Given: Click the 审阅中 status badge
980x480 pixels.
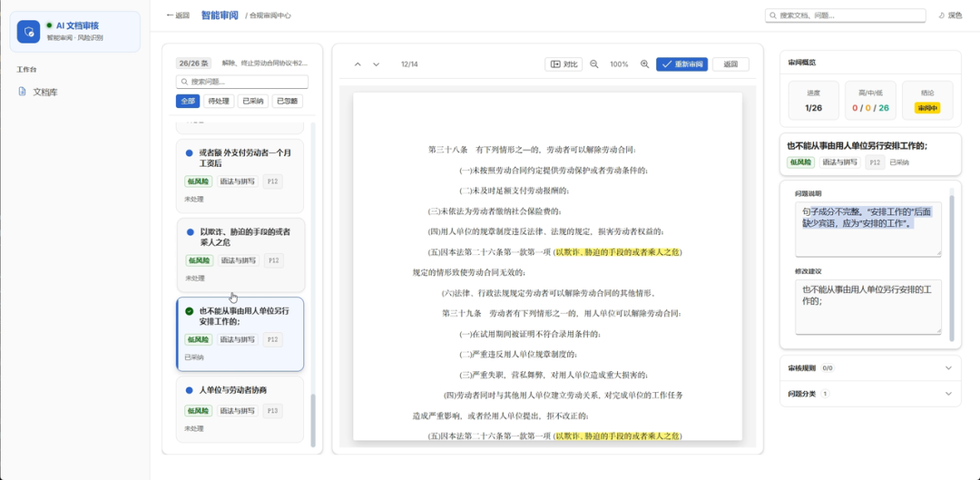Looking at the screenshot, I should tap(927, 108).
